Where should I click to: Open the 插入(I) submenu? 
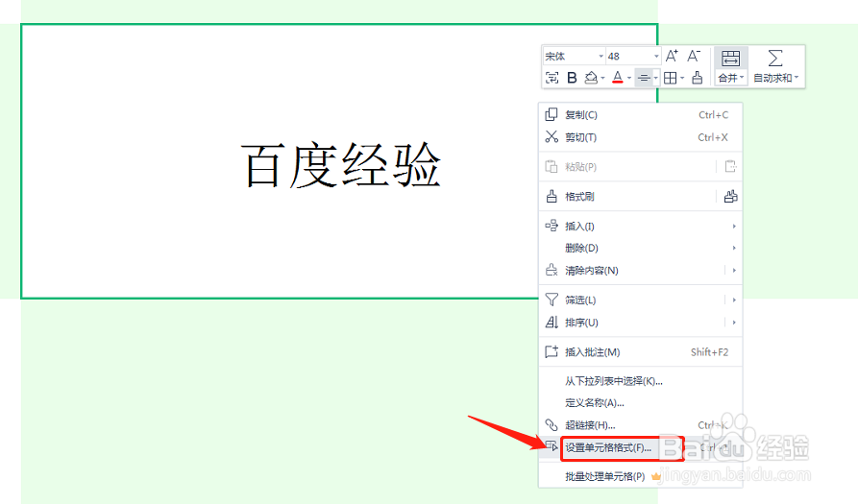pos(640,226)
